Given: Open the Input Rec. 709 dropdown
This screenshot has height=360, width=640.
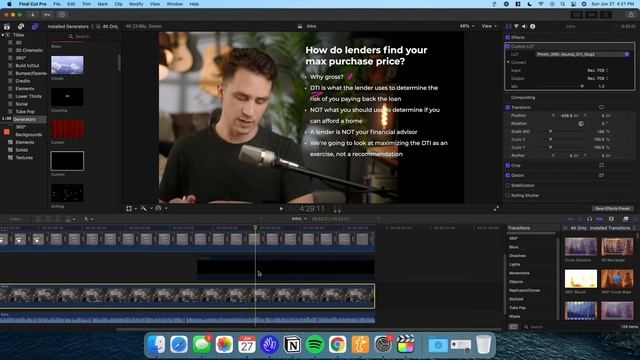Looking at the screenshot, I should click(598, 70).
